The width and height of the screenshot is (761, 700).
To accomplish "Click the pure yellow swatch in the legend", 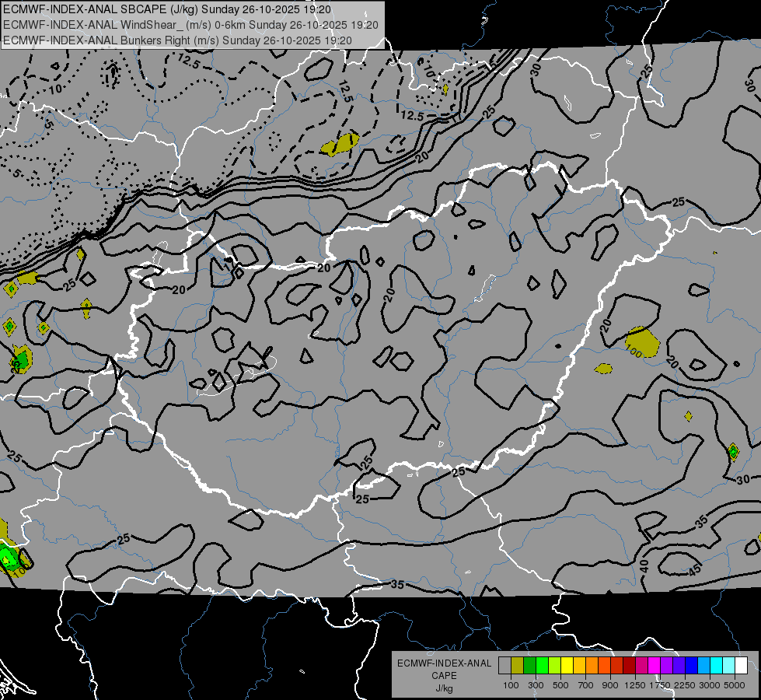I will click(x=567, y=666).
